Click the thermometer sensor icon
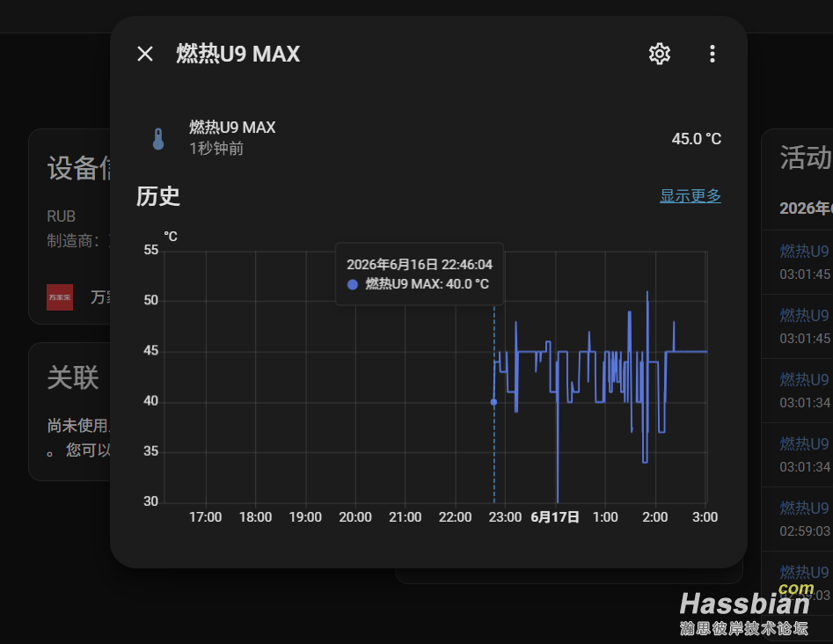This screenshot has width=833, height=644. [x=158, y=139]
